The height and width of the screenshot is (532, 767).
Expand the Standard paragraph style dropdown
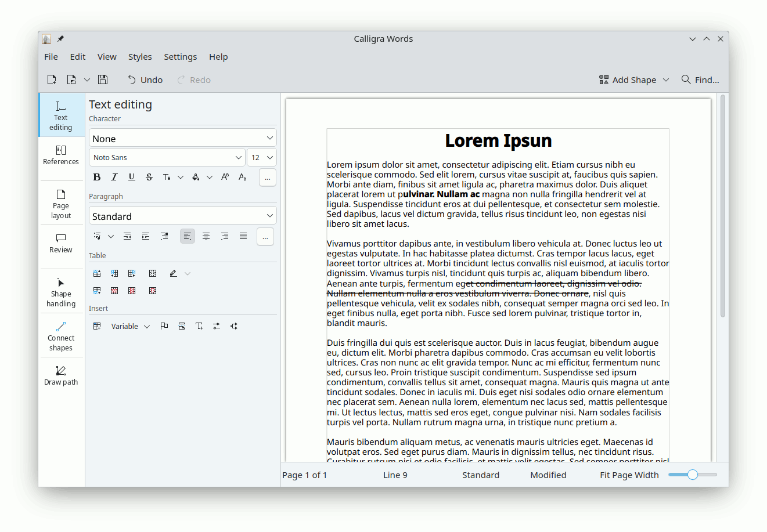pos(182,216)
